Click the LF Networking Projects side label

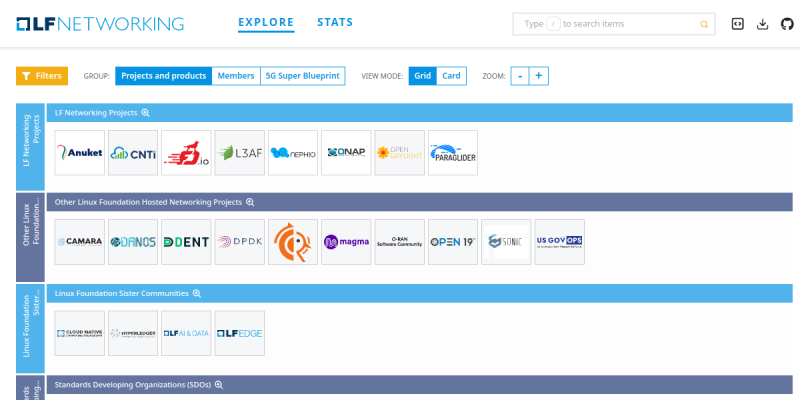click(x=31, y=147)
